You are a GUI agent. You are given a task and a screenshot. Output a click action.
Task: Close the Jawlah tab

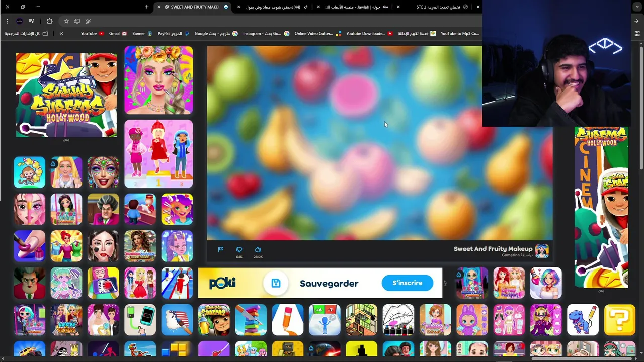pos(318,7)
